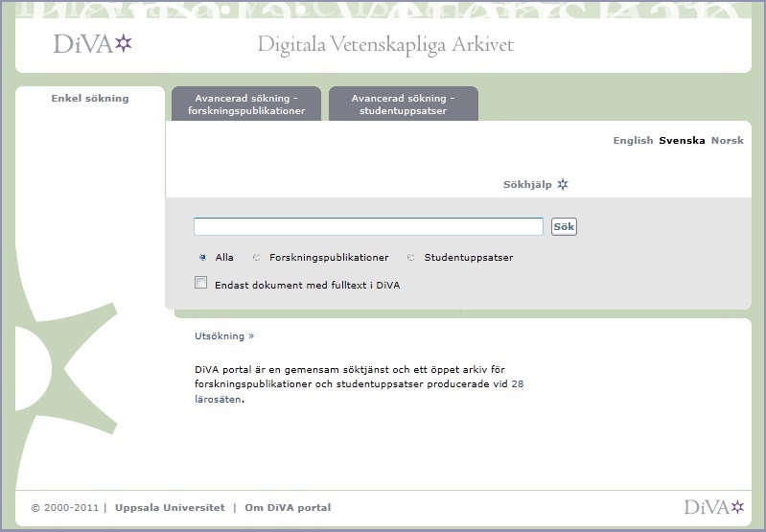This screenshot has height=532, width=766.
Task: Select the Studentuppsatser radio button
Action: click(411, 258)
